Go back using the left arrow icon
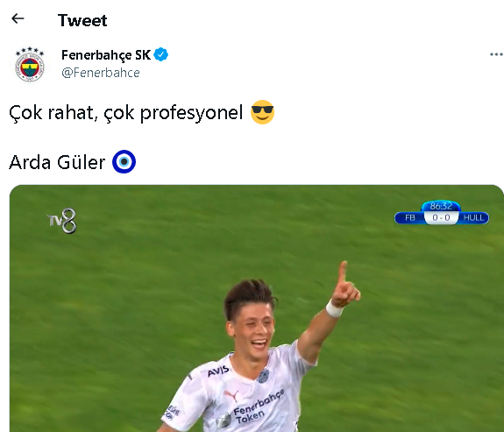This screenshot has height=432, width=504. (18, 18)
